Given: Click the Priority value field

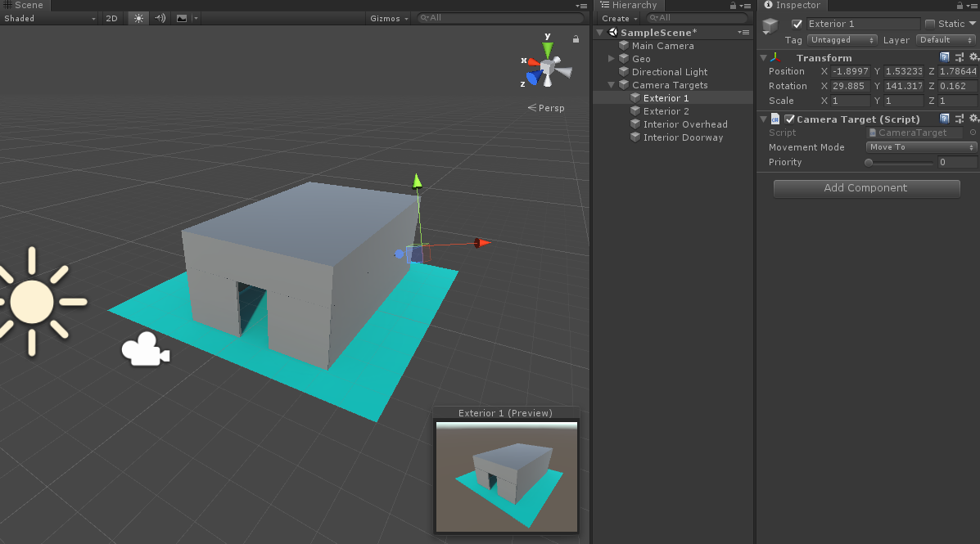Looking at the screenshot, I should click(x=956, y=163).
